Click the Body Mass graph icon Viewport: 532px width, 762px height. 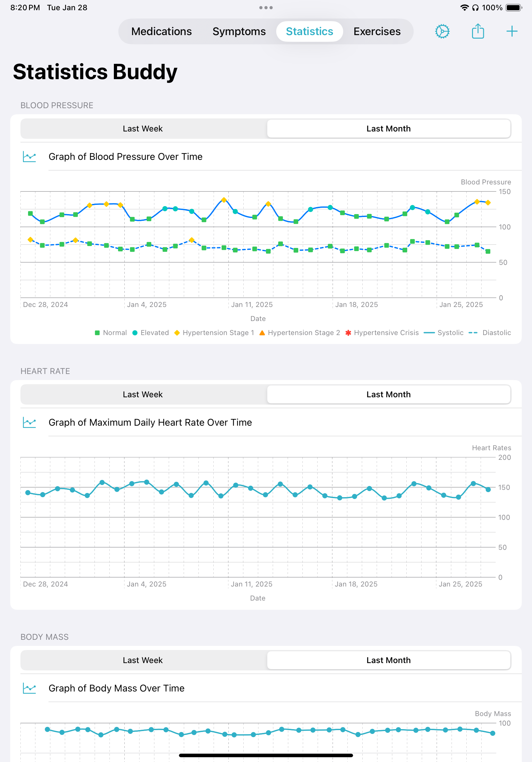[x=29, y=688]
